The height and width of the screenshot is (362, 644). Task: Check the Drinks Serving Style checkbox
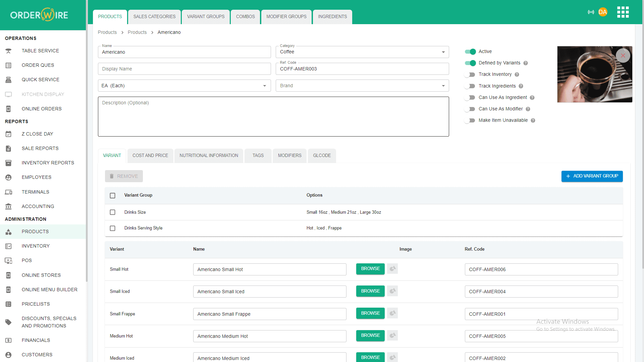coord(112,228)
